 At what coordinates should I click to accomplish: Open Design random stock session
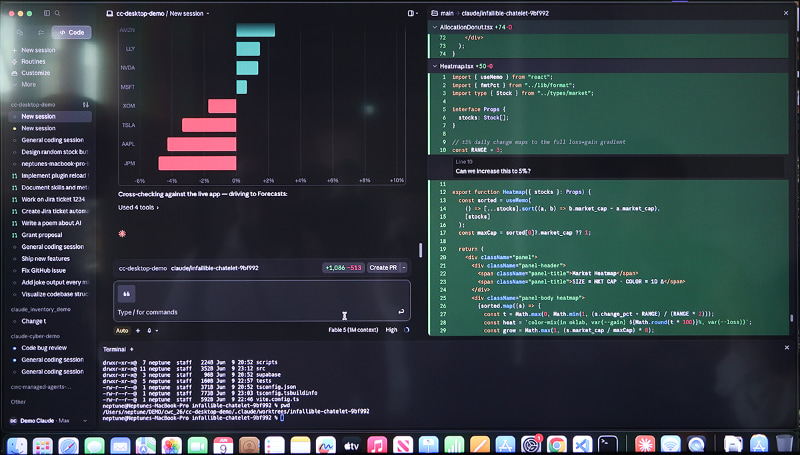pyautogui.click(x=50, y=151)
